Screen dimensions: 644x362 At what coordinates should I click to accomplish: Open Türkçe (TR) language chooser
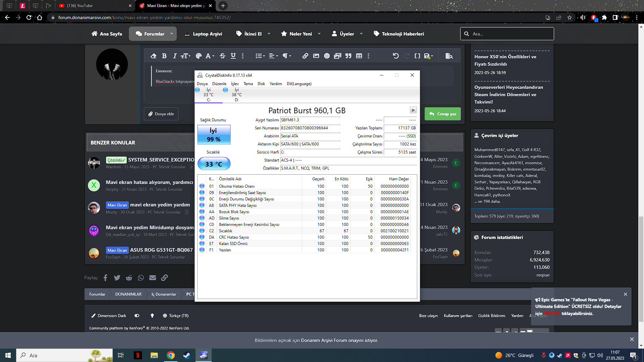[x=175, y=316]
